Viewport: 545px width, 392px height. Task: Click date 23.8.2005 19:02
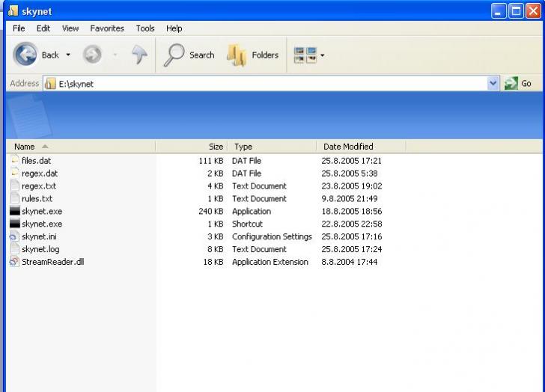click(352, 186)
